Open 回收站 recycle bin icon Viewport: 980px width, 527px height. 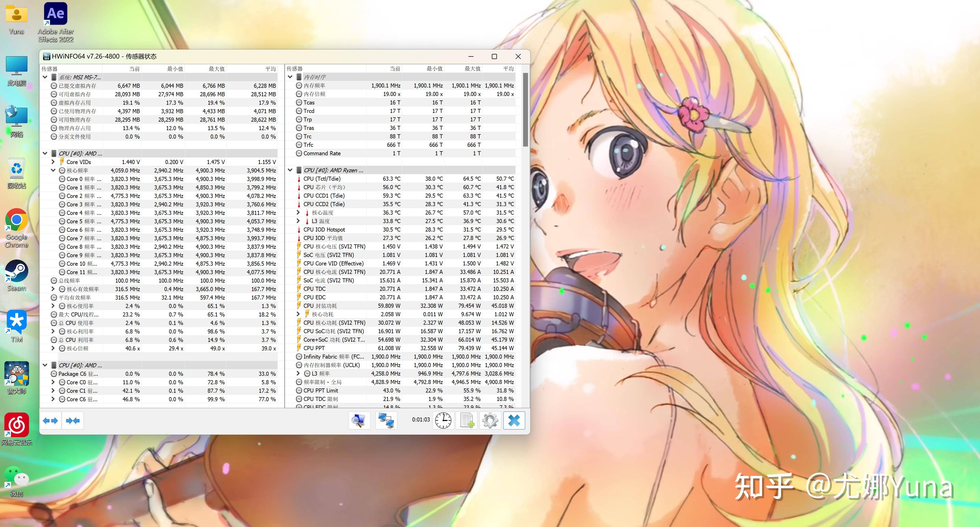(16, 174)
